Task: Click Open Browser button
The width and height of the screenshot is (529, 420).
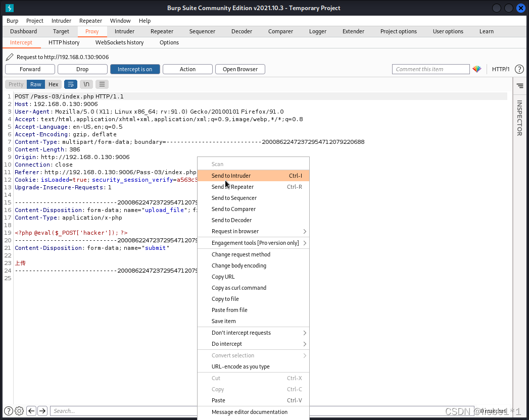Action: pos(240,69)
